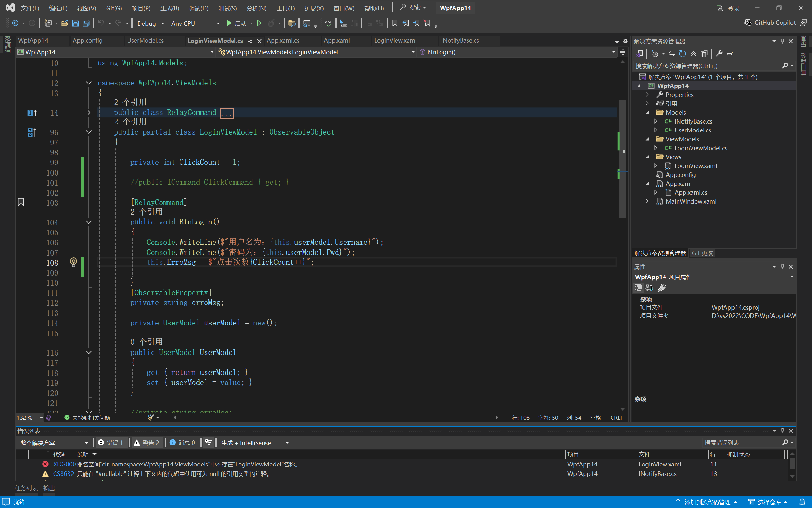Click the navigate backward arrow icon
The width and height of the screenshot is (812, 508).
click(x=15, y=23)
